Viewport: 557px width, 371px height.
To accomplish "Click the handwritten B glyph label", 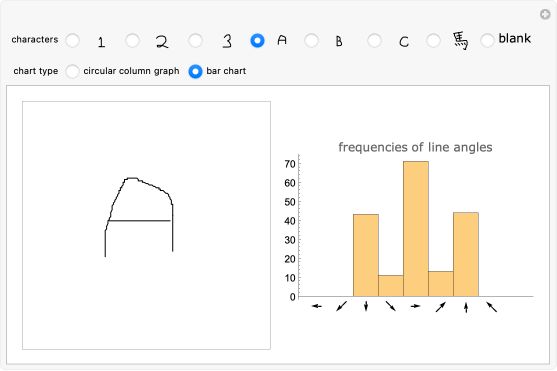I will (339, 41).
